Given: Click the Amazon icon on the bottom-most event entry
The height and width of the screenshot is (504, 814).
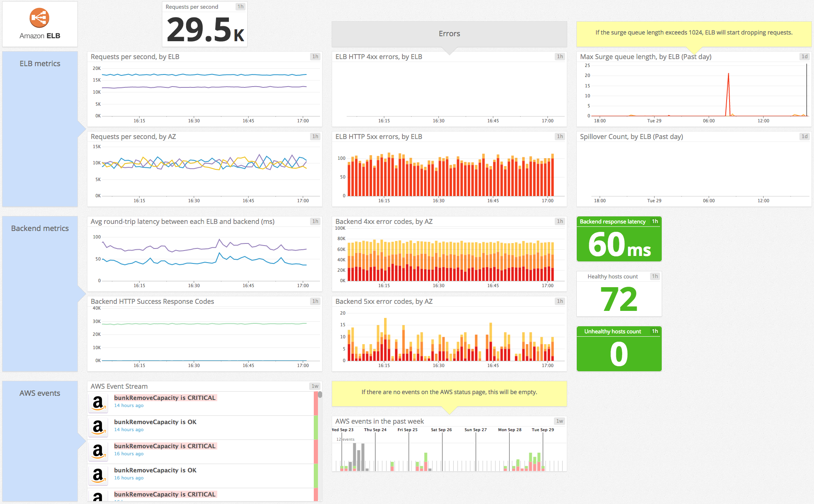Looking at the screenshot, I should (98, 498).
